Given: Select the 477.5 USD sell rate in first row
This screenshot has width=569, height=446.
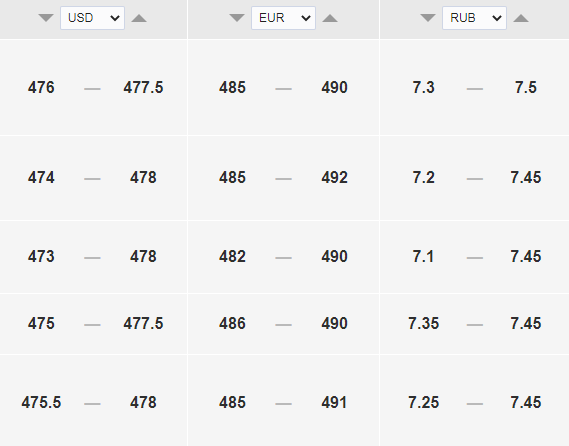Looking at the screenshot, I should click(x=143, y=87).
